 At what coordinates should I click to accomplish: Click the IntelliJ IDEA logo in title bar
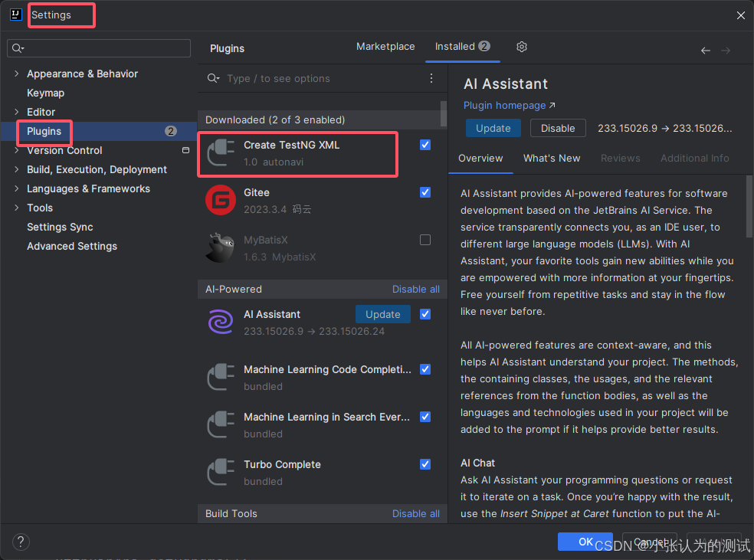pyautogui.click(x=16, y=15)
